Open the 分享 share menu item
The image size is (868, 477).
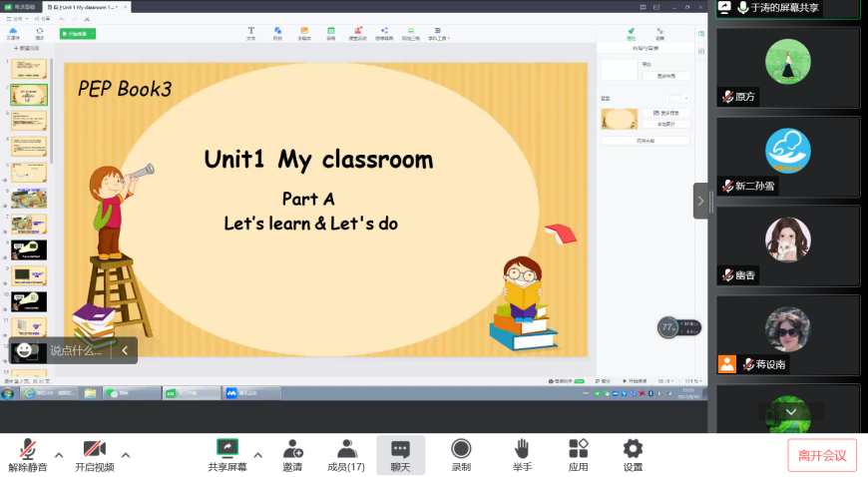click(43, 19)
